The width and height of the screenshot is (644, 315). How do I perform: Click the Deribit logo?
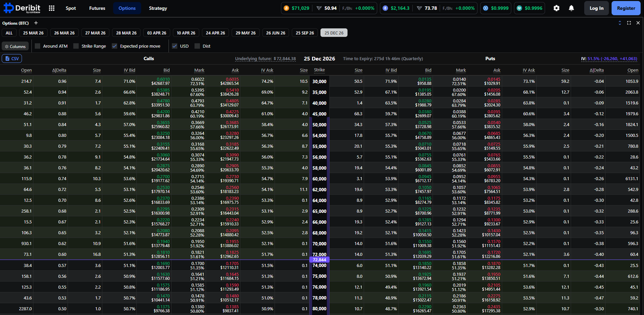(x=21, y=8)
